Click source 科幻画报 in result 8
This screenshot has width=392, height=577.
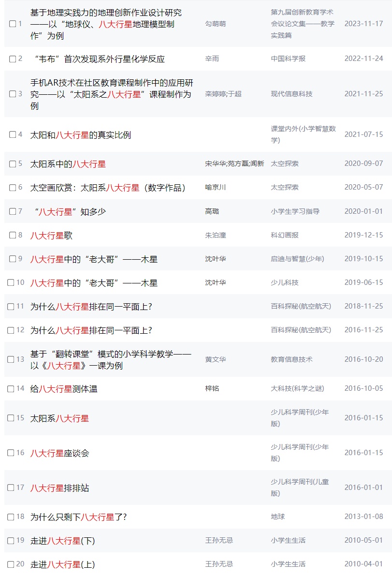pyautogui.click(x=285, y=235)
